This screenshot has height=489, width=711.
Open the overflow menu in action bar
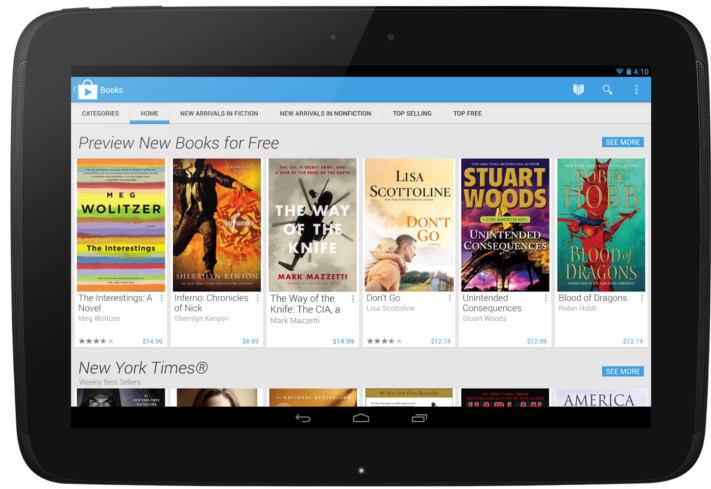click(636, 89)
